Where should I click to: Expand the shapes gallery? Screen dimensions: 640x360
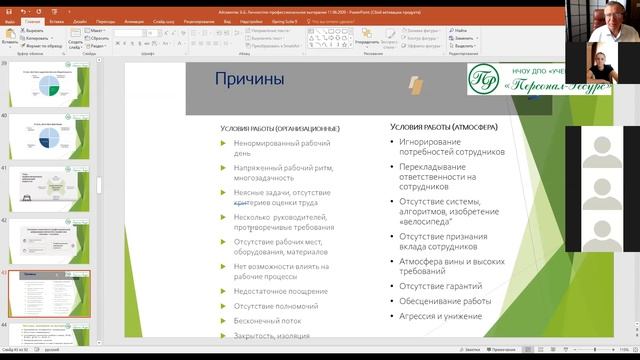pyautogui.click(x=351, y=46)
